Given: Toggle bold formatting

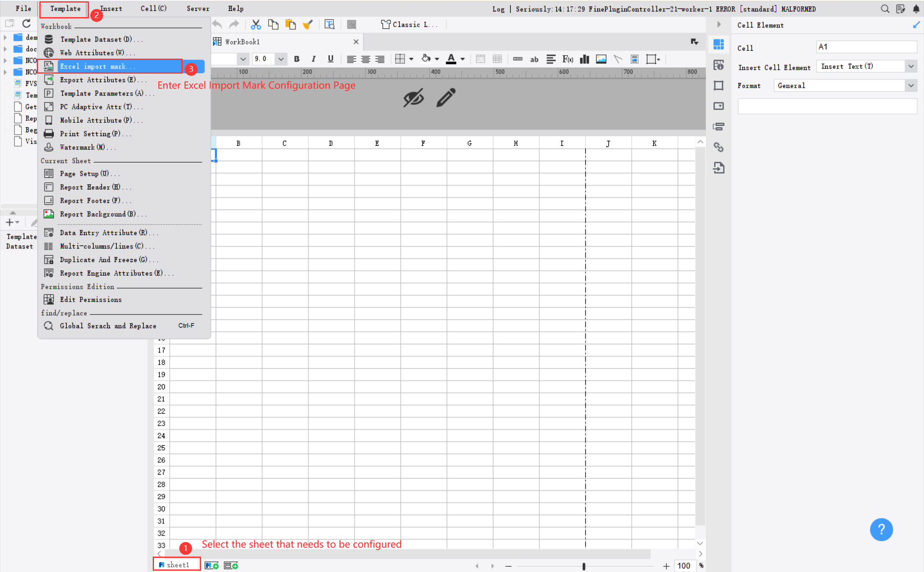Looking at the screenshot, I should [x=296, y=59].
